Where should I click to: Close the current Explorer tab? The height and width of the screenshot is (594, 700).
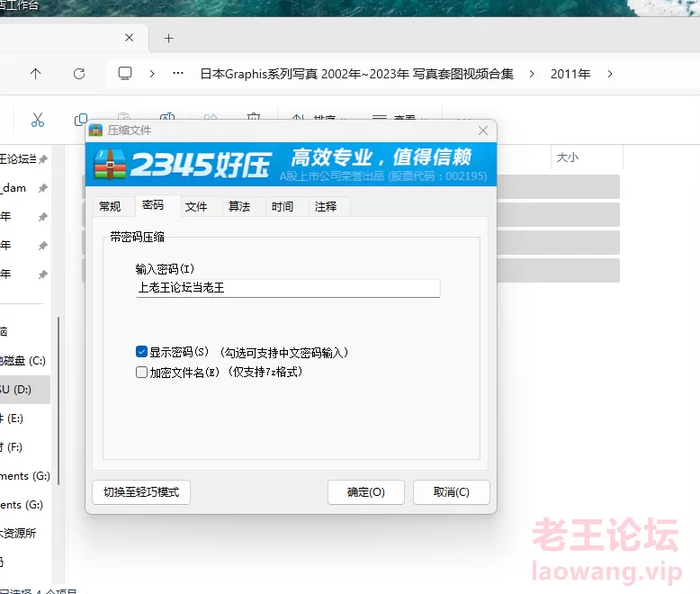pos(129,38)
